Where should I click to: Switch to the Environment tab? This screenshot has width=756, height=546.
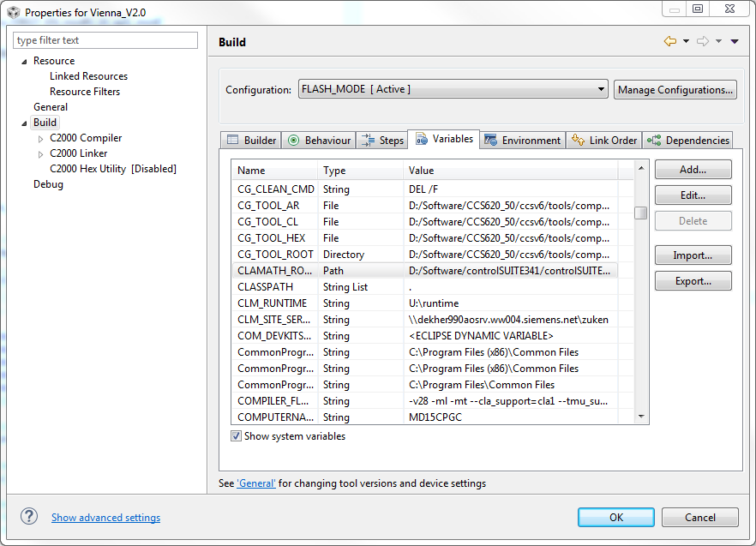(x=523, y=140)
